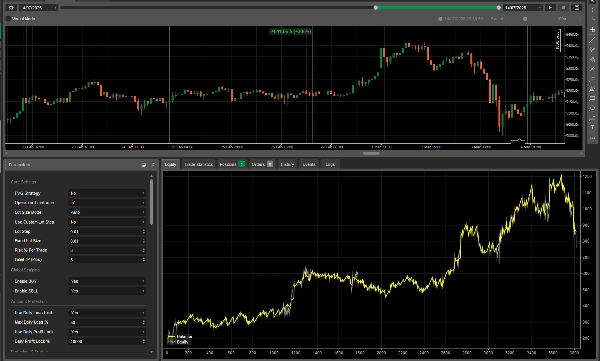Click the skip-to-end button beside stop
600x361 pixels.
click(x=577, y=7)
